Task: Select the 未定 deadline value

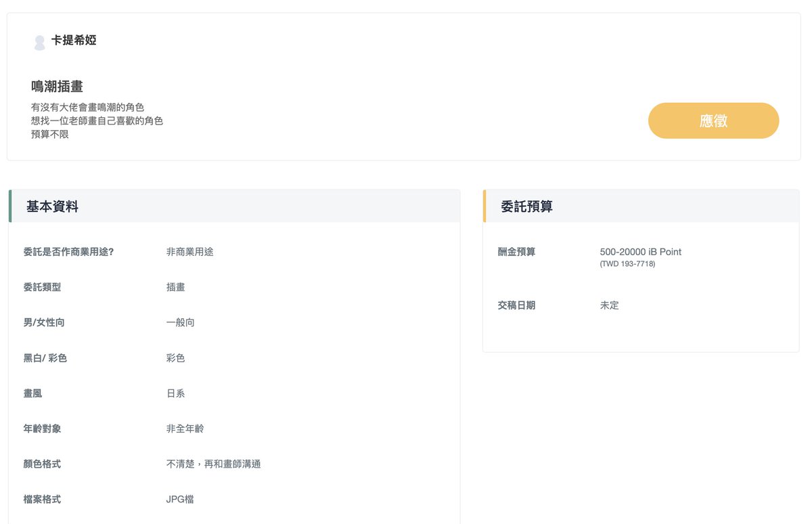Action: (609, 305)
